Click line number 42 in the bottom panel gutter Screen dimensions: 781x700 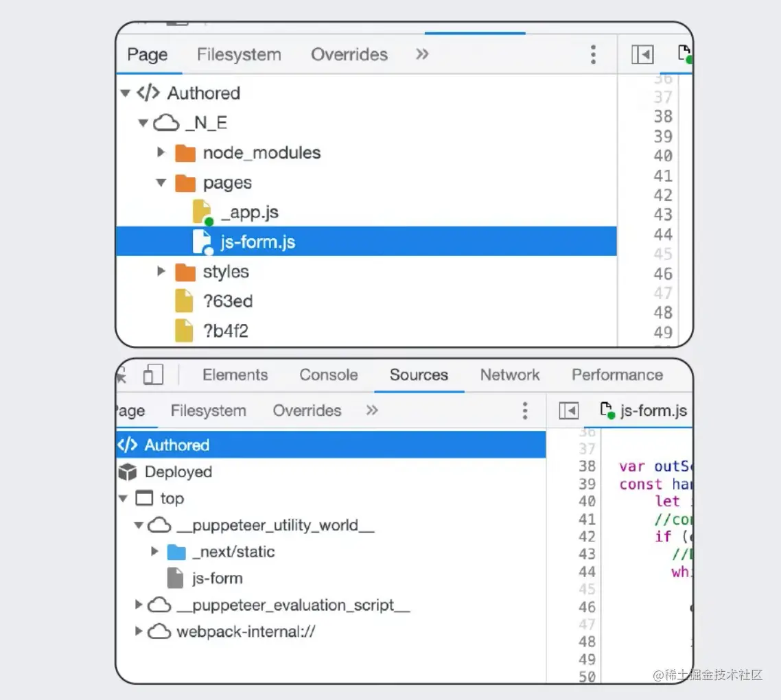pos(587,537)
